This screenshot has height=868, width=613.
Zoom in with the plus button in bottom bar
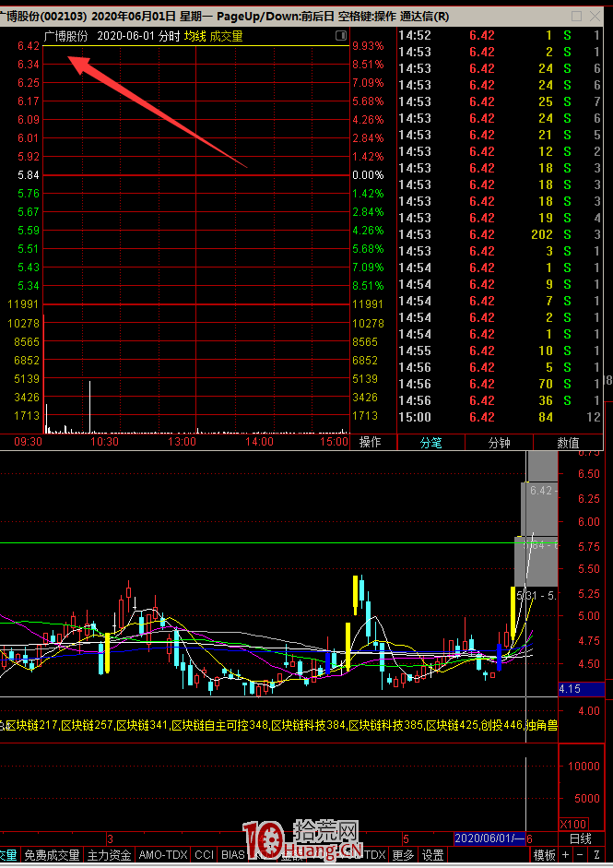click(565, 855)
